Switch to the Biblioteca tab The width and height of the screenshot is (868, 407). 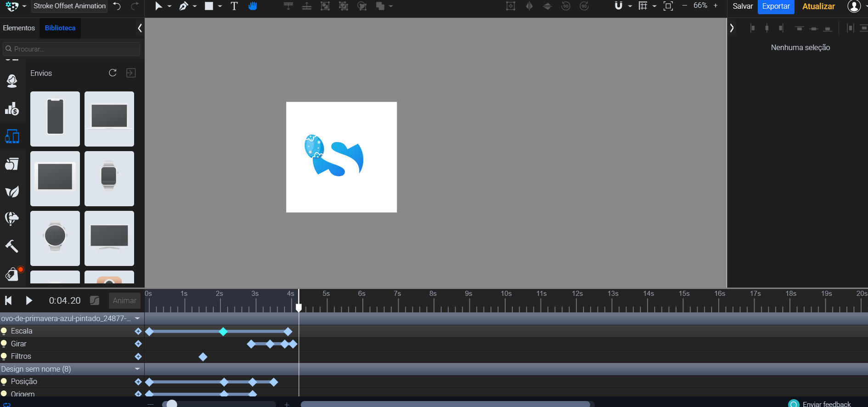60,28
